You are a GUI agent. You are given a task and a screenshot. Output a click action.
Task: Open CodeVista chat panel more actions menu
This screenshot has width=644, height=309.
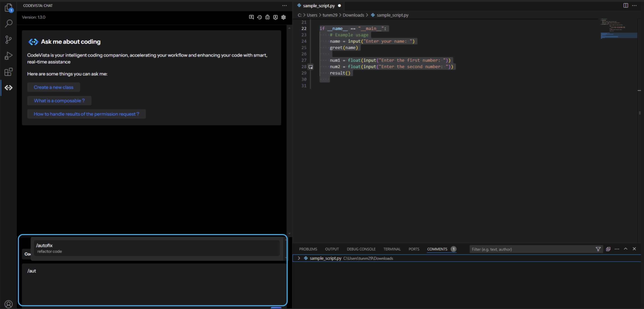(x=285, y=5)
